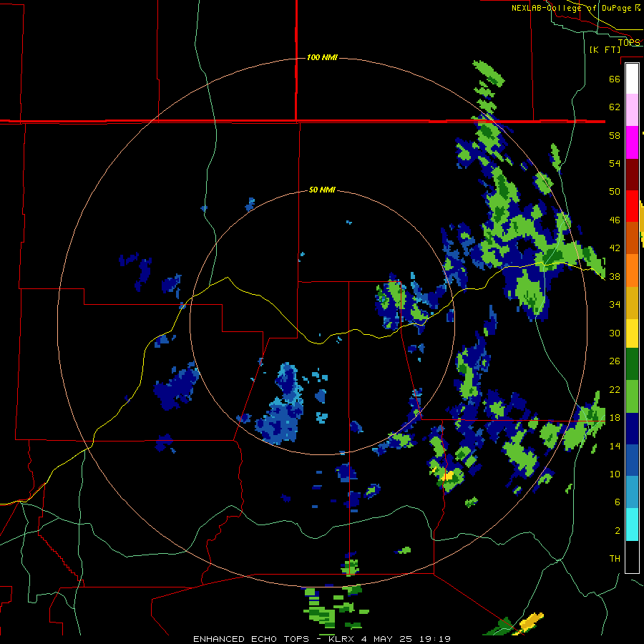The image size is (644, 644).
Task: Click the black TH threshold swatch
Action: [x=632, y=557]
